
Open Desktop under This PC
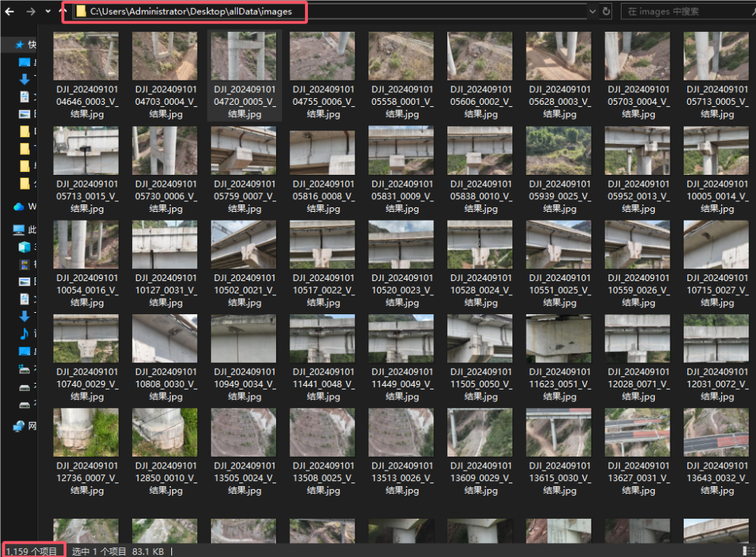pos(24,351)
